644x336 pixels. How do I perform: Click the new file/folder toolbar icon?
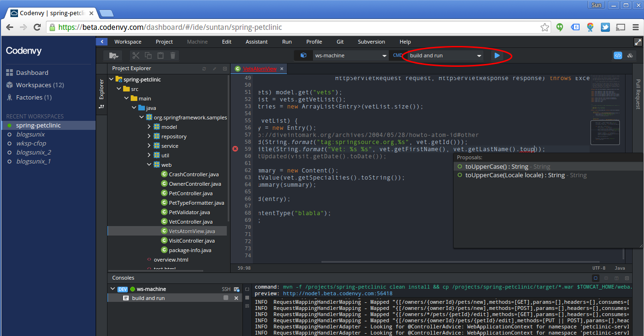(x=114, y=55)
